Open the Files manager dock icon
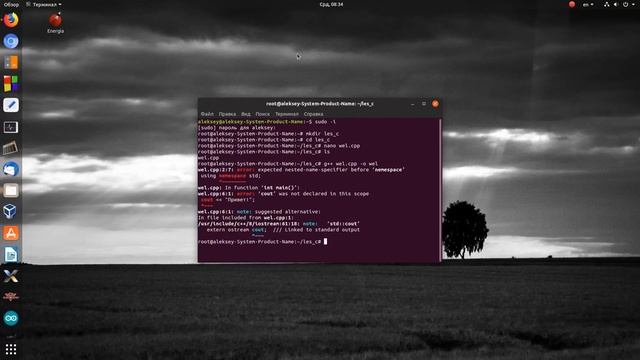This screenshot has height=360, width=640. point(11,190)
